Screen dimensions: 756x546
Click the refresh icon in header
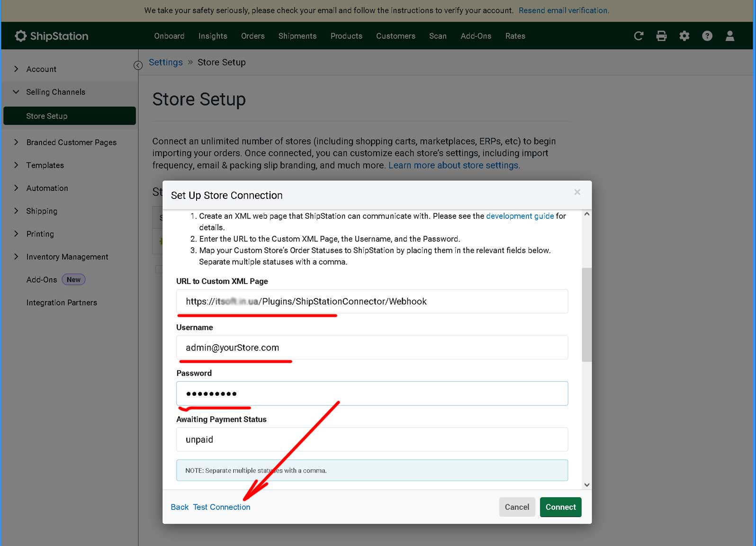[x=639, y=36]
